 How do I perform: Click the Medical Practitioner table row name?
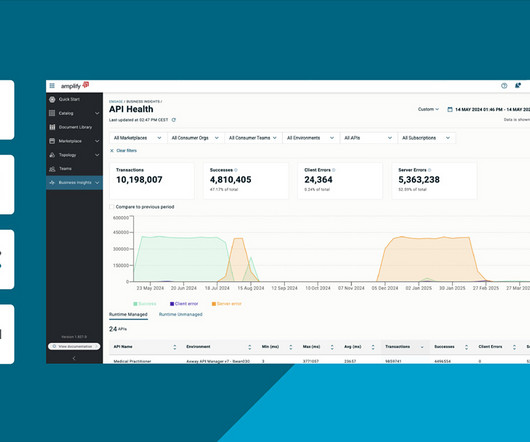point(132,361)
